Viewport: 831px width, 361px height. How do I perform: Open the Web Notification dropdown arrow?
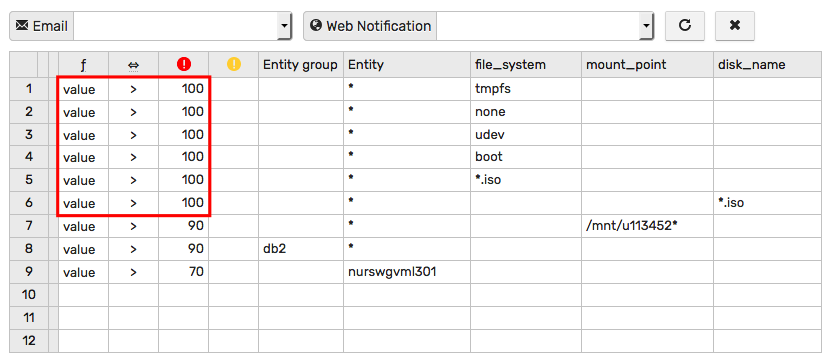[x=646, y=25]
